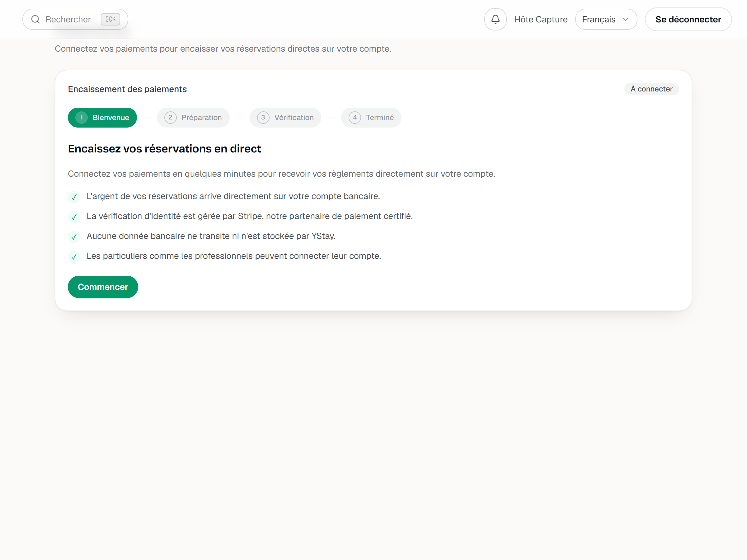Click the checkmark beside the Stripe verification line
747x560 pixels.
pos(74,217)
